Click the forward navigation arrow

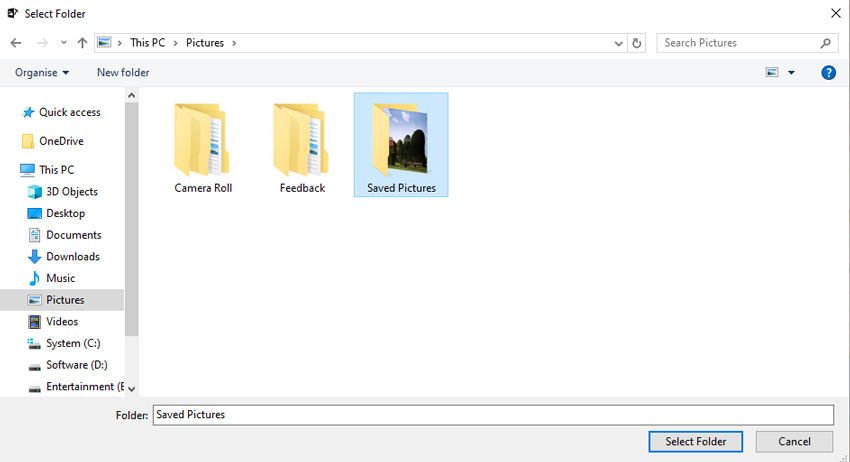(42, 43)
